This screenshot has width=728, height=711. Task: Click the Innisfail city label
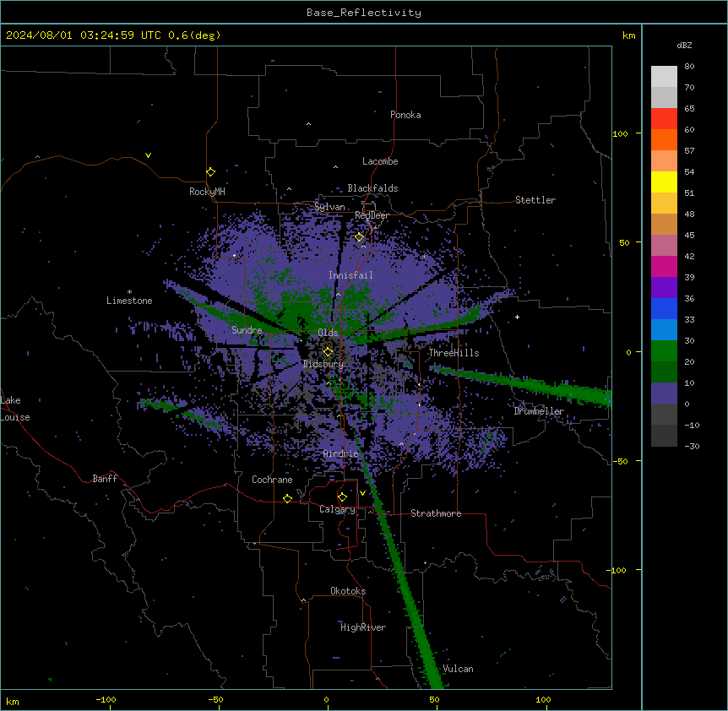(x=350, y=275)
